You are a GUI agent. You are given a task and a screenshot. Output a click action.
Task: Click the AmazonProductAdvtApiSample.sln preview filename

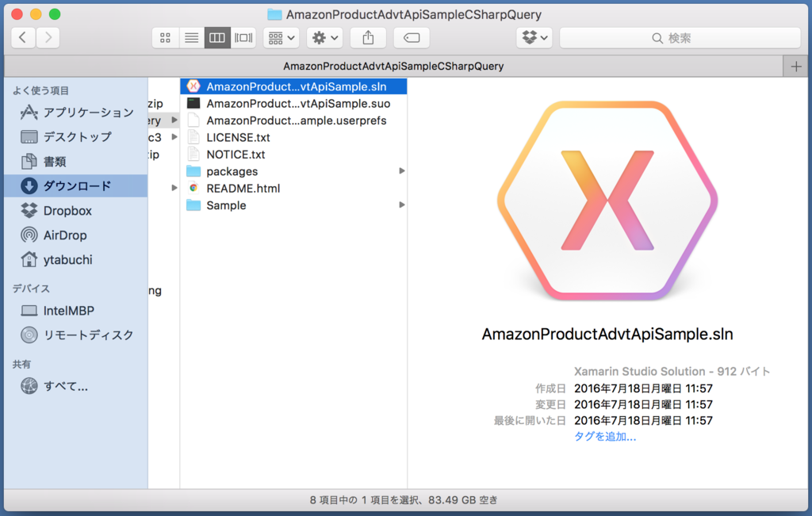607,334
